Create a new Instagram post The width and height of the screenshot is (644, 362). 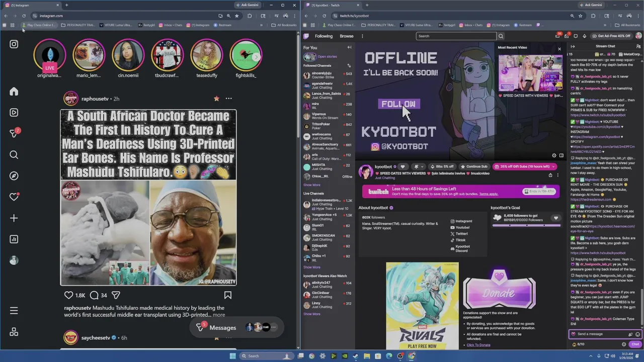point(14,218)
